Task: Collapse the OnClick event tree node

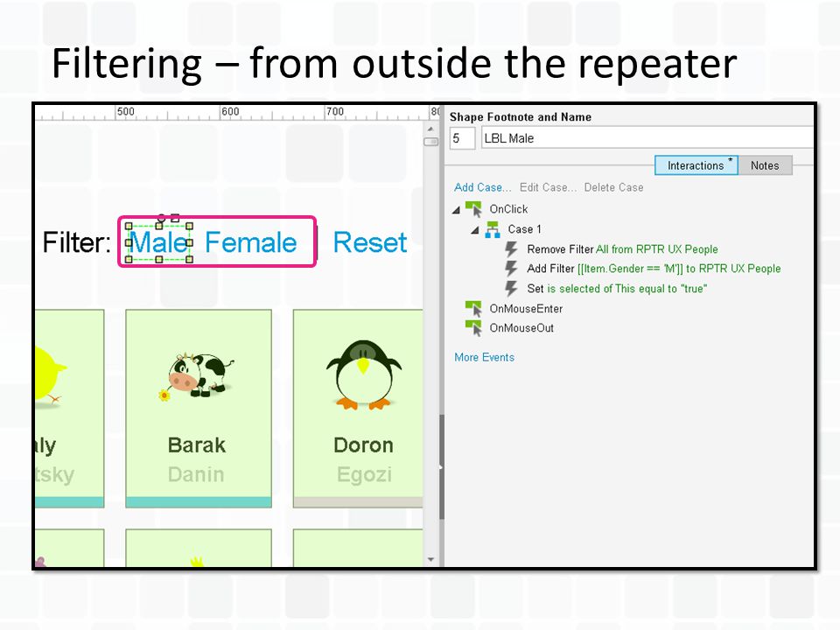Action: coord(456,210)
